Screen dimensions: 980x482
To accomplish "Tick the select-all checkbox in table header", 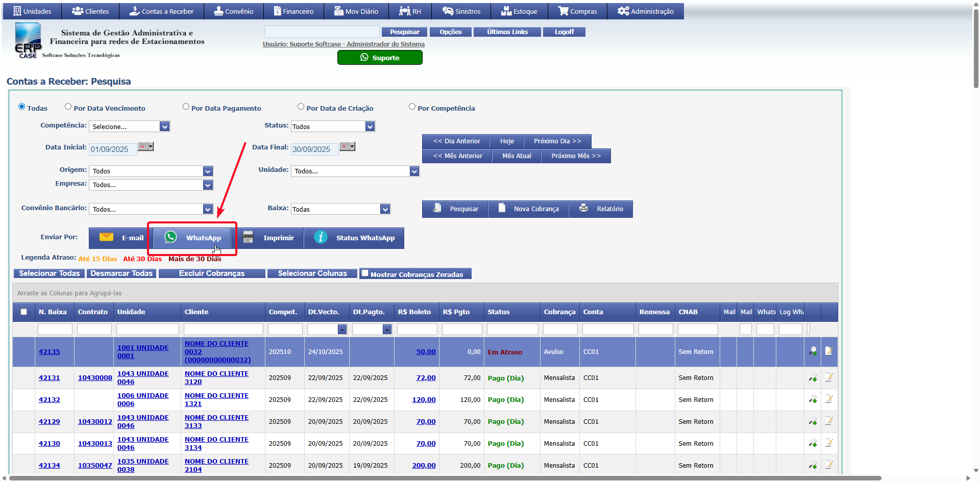I will pyautogui.click(x=23, y=312).
